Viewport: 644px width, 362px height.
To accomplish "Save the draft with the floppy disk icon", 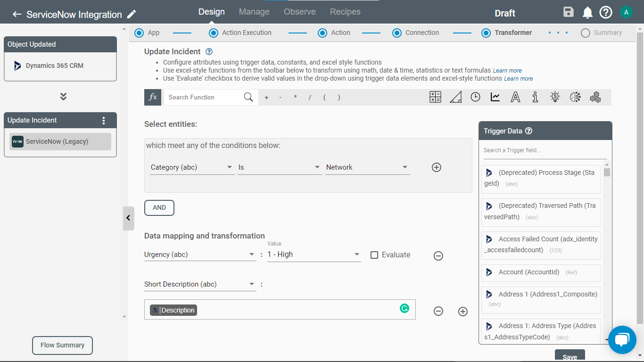I will [x=569, y=13].
